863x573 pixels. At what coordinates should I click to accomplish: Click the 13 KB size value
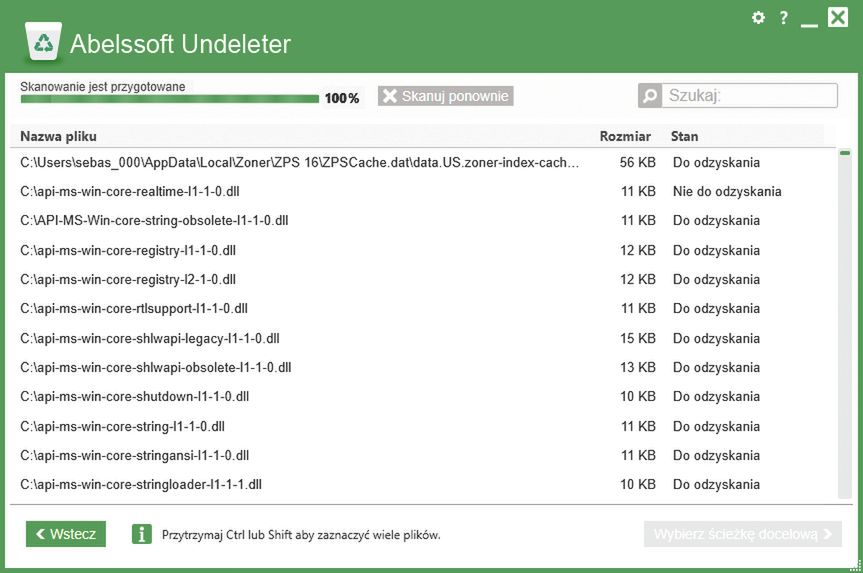(x=637, y=368)
